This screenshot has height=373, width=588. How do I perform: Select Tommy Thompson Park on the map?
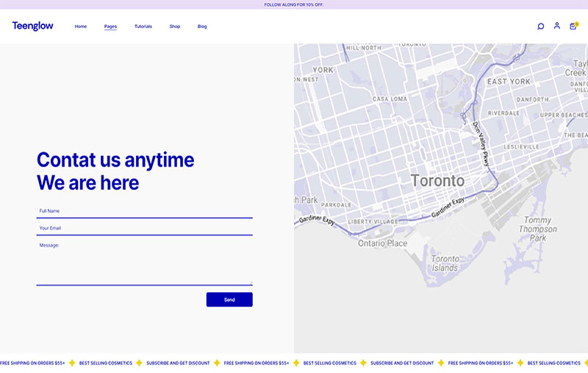pyautogui.click(x=538, y=229)
